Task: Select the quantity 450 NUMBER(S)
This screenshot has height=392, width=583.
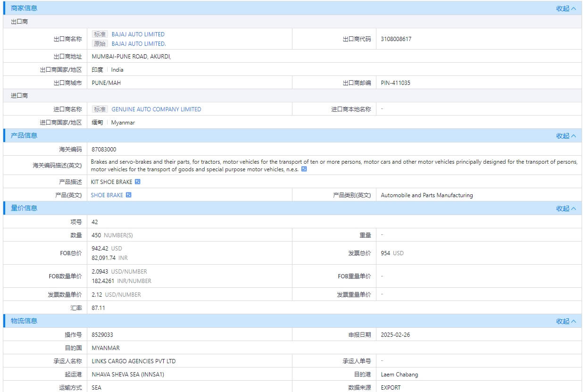Action: 112,235
